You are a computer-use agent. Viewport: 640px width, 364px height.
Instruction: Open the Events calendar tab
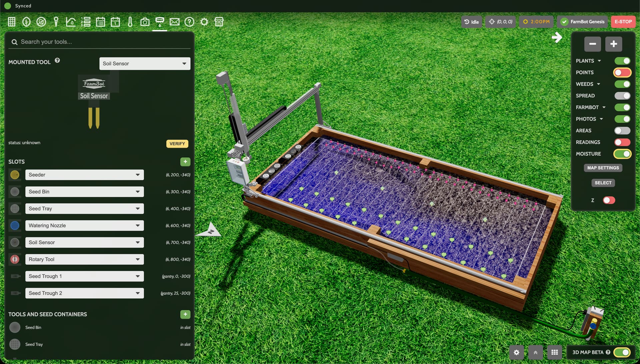tap(115, 22)
